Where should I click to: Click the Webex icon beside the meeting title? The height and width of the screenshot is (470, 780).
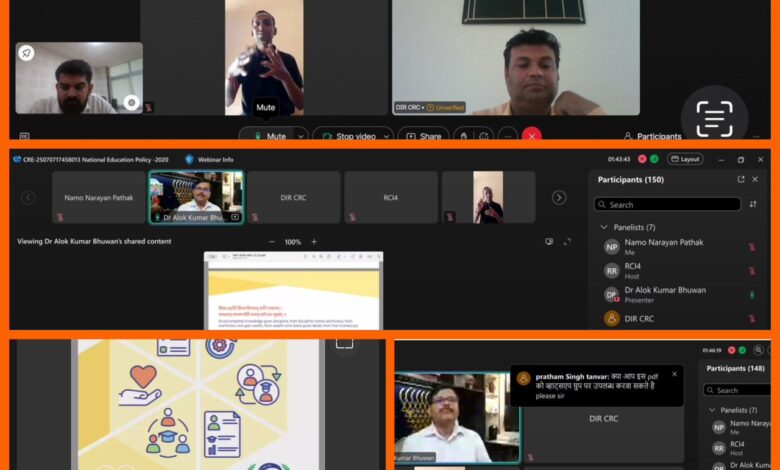[x=17, y=160]
